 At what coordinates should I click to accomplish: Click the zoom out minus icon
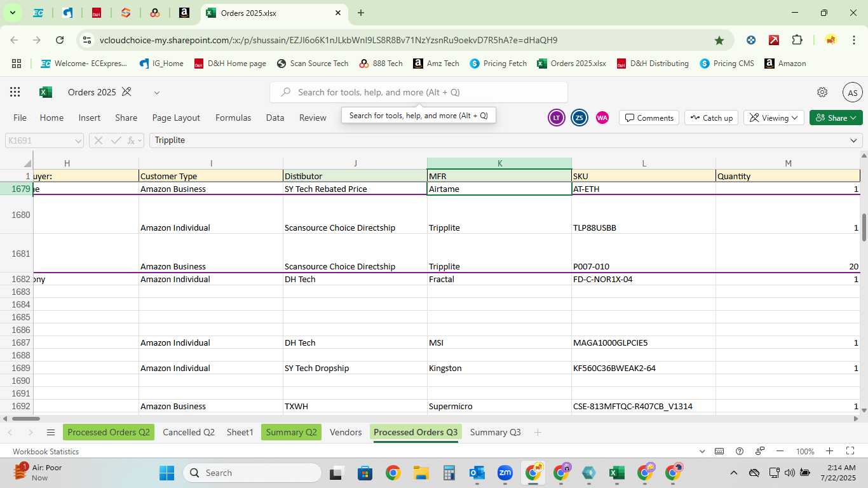[x=780, y=451]
